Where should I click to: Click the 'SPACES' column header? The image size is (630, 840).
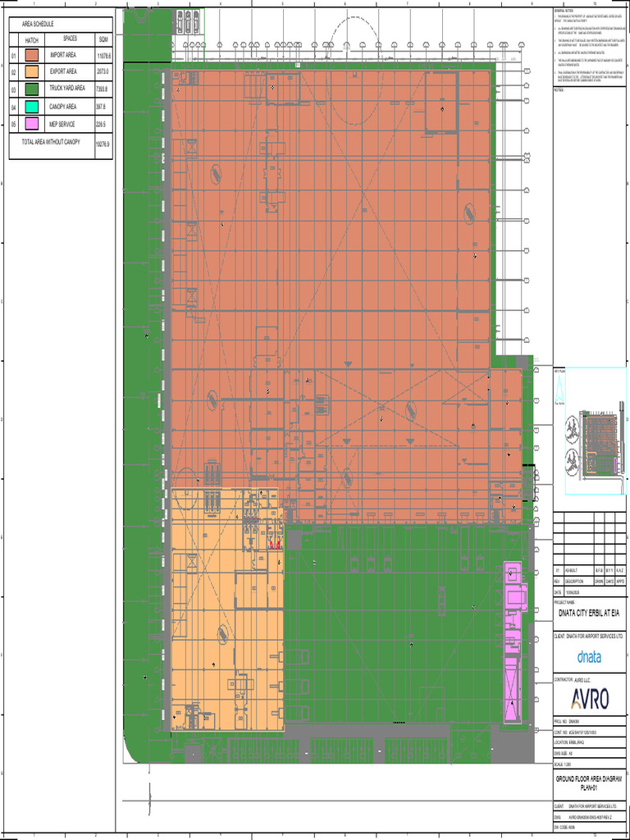pos(71,39)
